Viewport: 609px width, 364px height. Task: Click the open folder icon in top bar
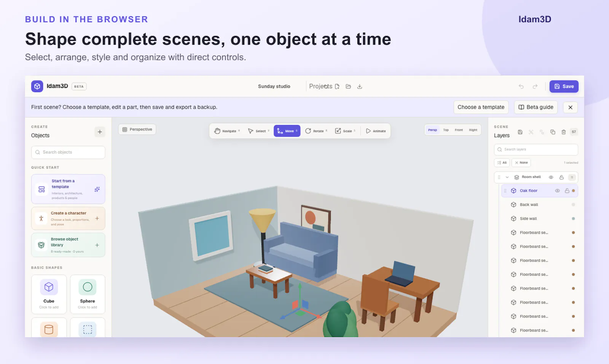point(348,87)
